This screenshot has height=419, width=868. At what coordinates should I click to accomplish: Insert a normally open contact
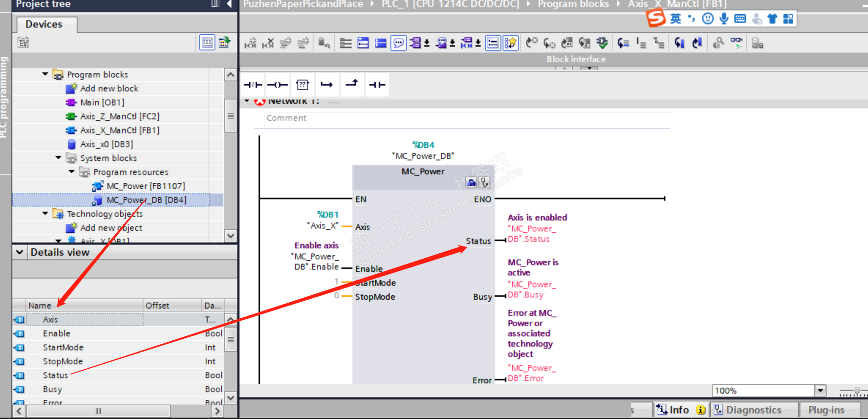(x=377, y=85)
